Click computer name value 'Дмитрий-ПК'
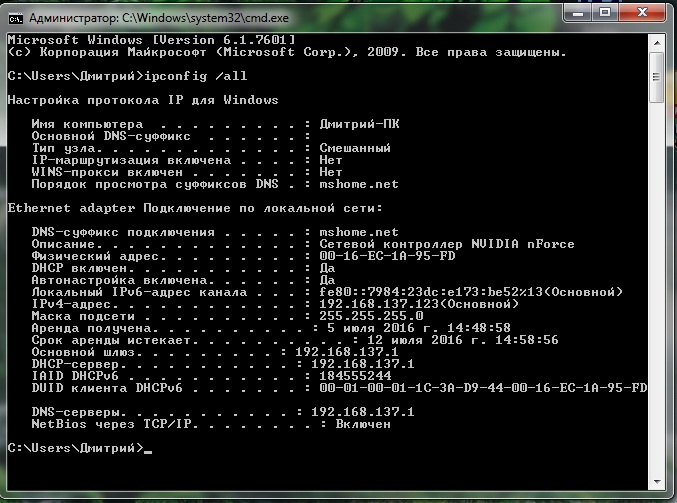Screen dimensions: 677x503 [x=359, y=124]
